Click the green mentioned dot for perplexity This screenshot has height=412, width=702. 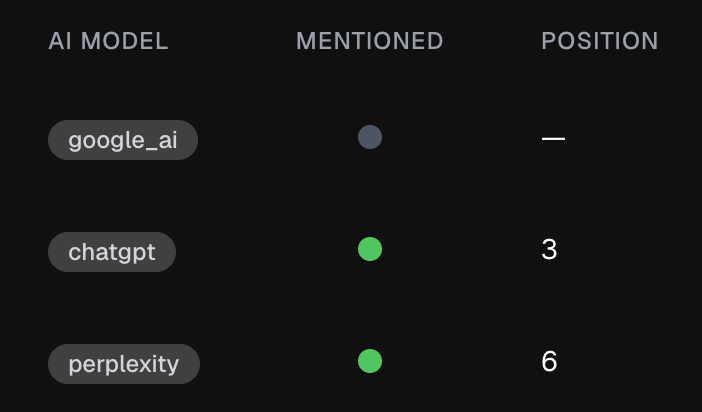pos(370,361)
